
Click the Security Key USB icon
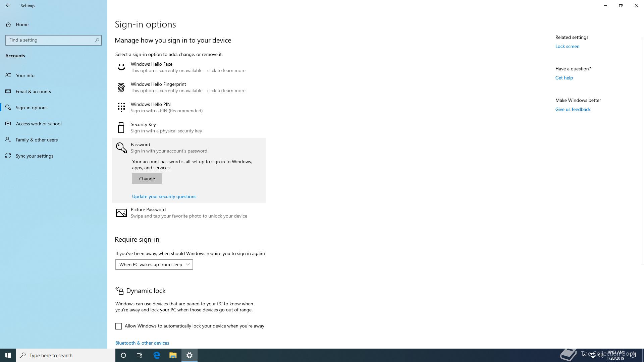[121, 127]
